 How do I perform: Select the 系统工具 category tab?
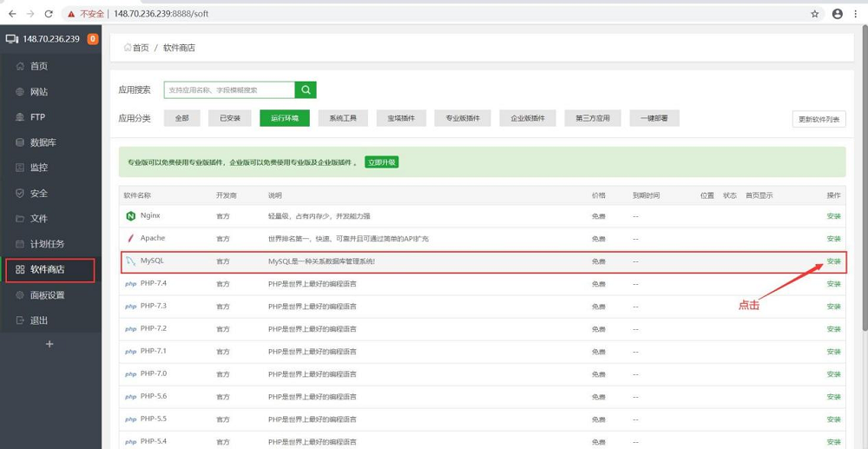click(x=343, y=118)
